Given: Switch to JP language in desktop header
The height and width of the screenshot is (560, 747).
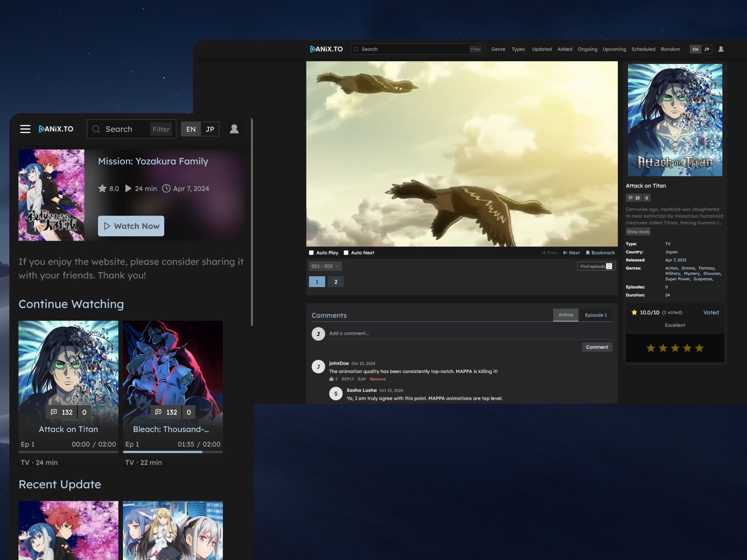Looking at the screenshot, I should pyautogui.click(x=707, y=49).
